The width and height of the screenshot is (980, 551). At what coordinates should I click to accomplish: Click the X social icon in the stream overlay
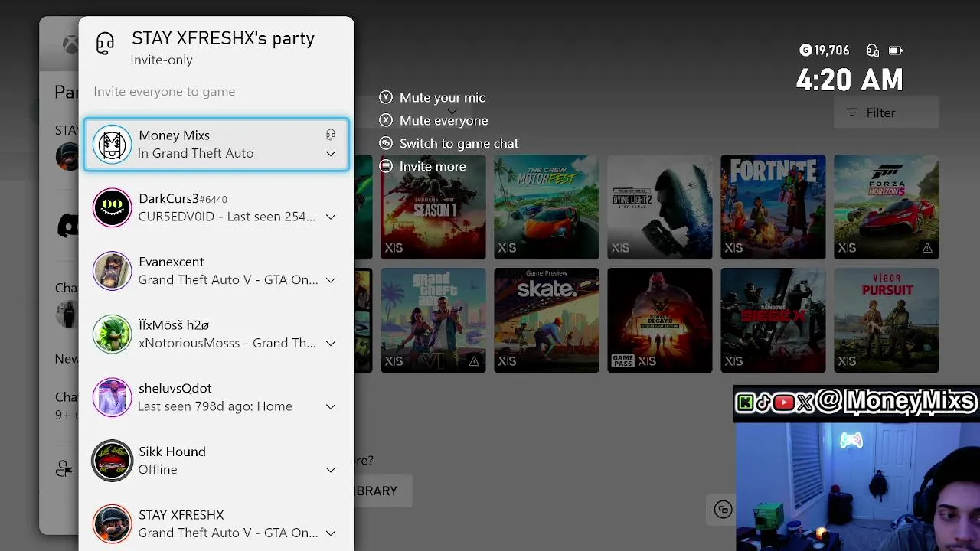point(805,403)
